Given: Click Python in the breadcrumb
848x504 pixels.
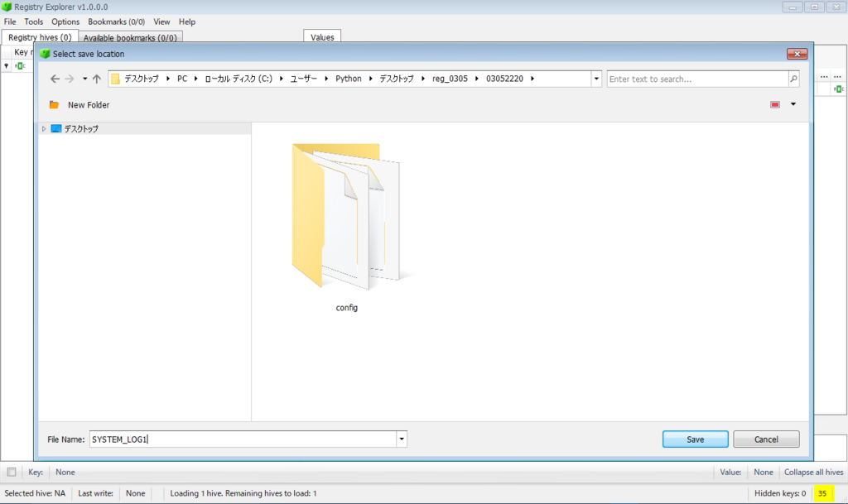Looking at the screenshot, I should [349, 79].
